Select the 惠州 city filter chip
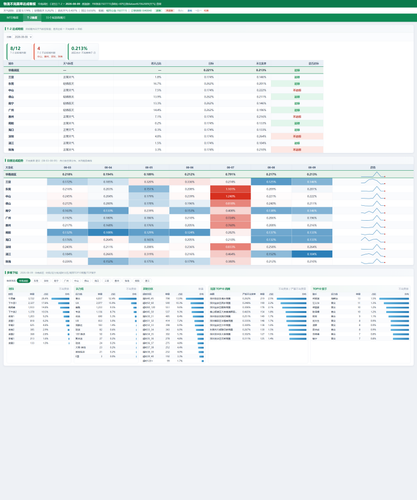The width and height of the screenshot is (417, 500). tap(117, 281)
